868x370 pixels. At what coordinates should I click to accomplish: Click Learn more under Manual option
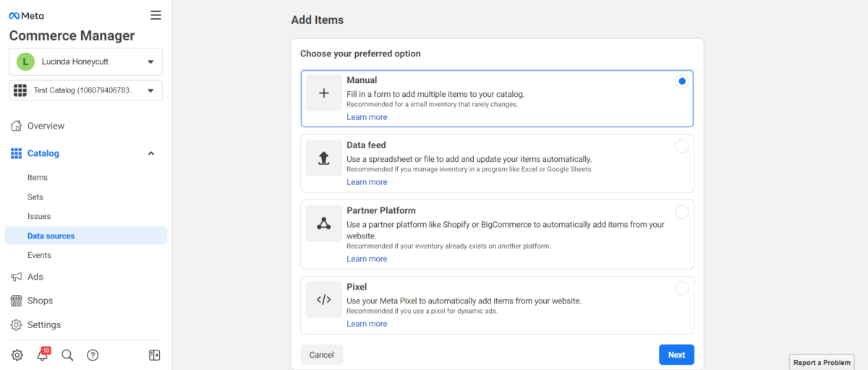367,117
